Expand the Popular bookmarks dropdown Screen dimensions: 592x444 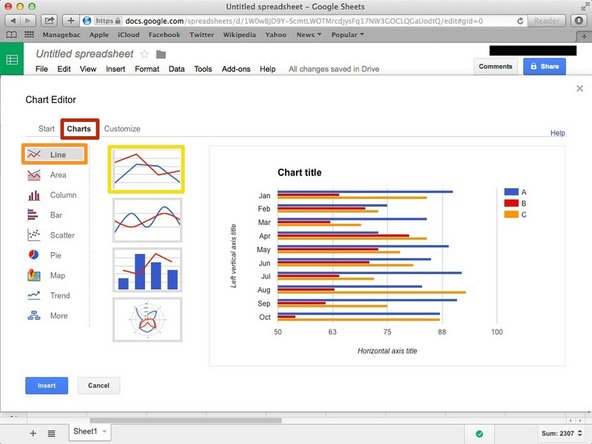pyautogui.click(x=347, y=35)
